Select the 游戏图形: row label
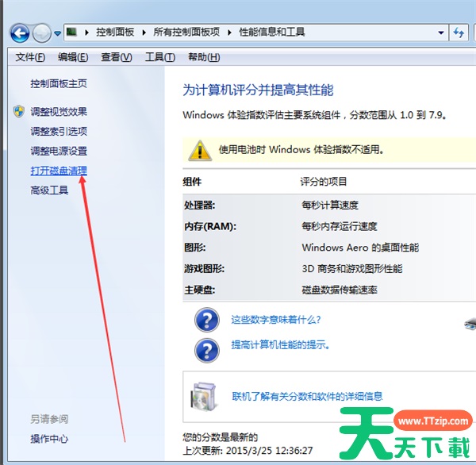The width and height of the screenshot is (476, 465). pyautogui.click(x=204, y=269)
